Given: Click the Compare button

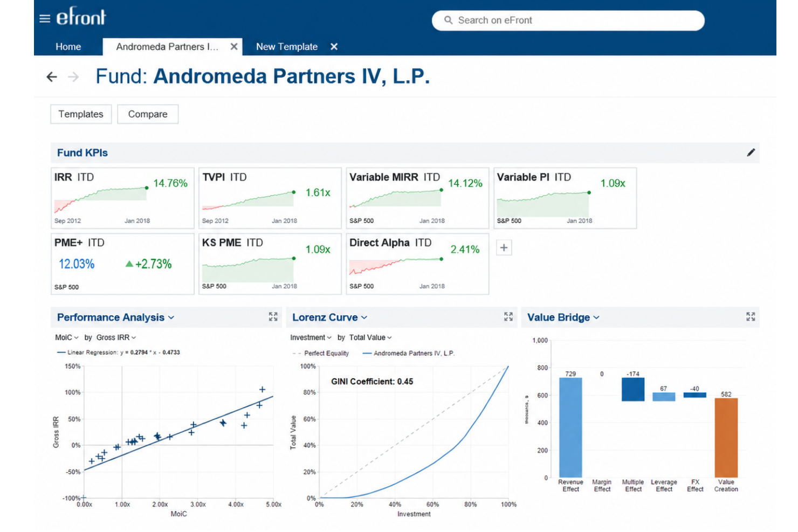Looking at the screenshot, I should click(x=148, y=114).
